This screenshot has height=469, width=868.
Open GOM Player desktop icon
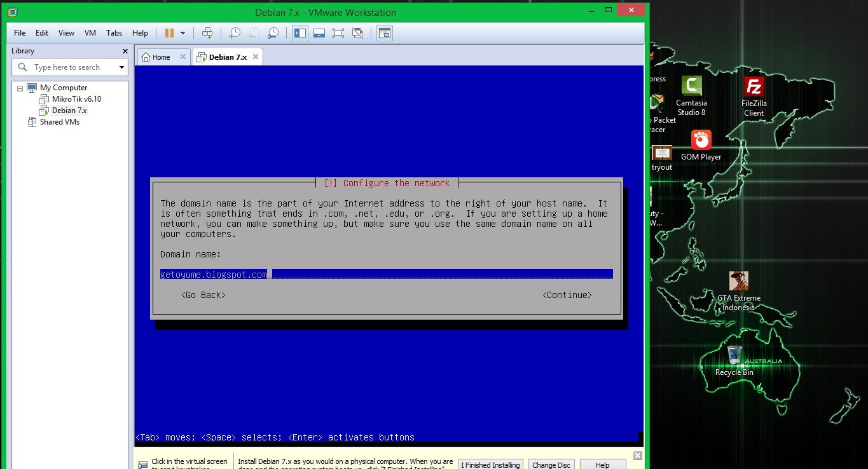[701, 146]
